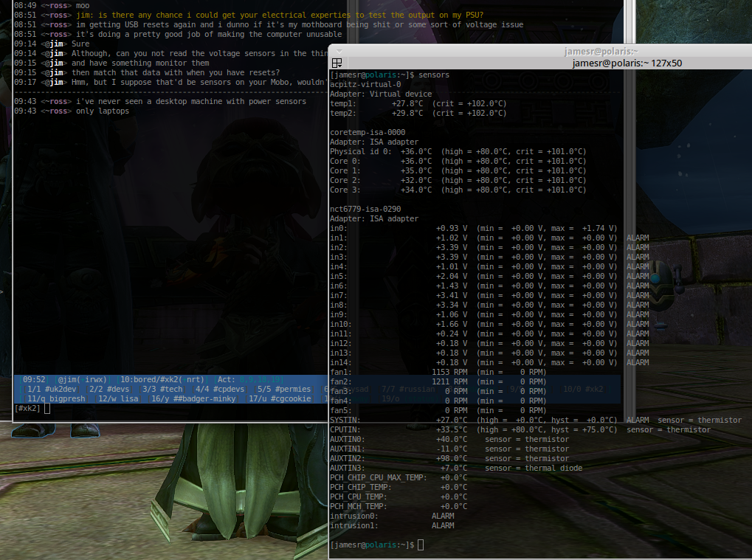Click the 'i've never seen a desktop machine' message
Screen dimensions: 752x560
point(191,101)
